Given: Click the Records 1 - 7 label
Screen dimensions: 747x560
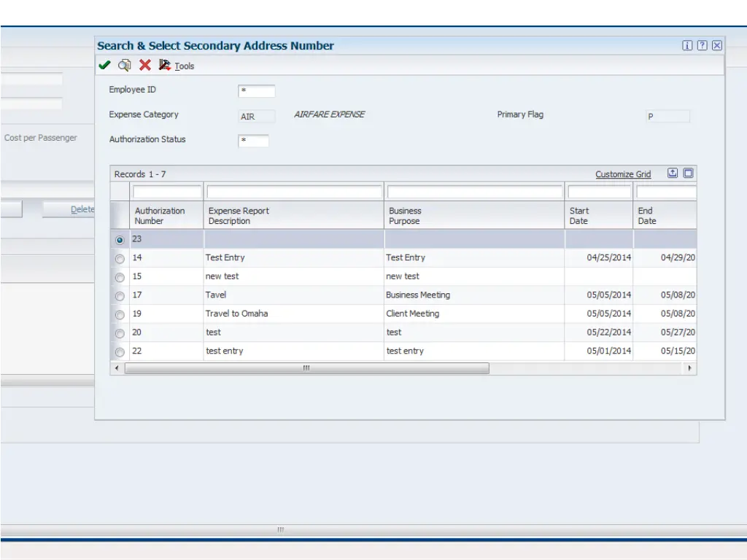Looking at the screenshot, I should coord(140,174).
